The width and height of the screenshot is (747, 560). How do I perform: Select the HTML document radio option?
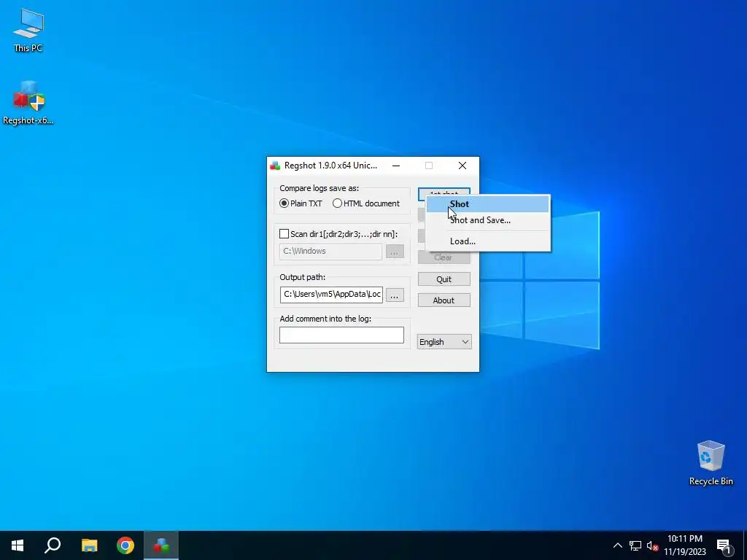(x=366, y=203)
